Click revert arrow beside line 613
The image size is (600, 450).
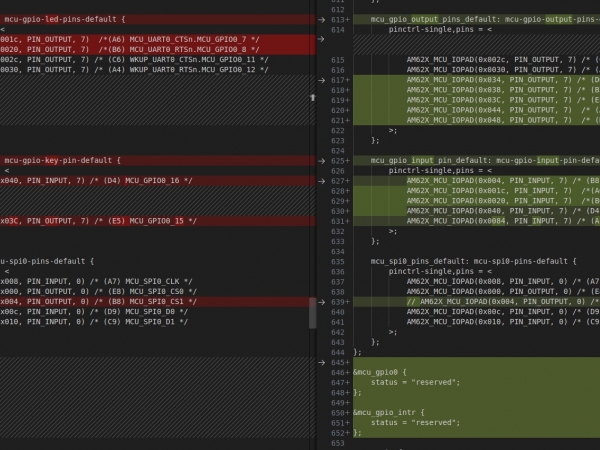pyautogui.click(x=321, y=19)
